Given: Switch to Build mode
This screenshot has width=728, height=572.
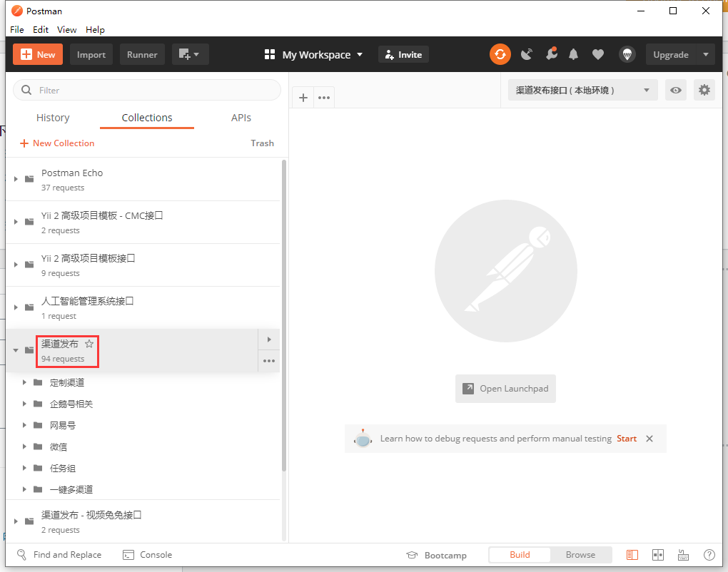Looking at the screenshot, I should pyautogui.click(x=520, y=555).
